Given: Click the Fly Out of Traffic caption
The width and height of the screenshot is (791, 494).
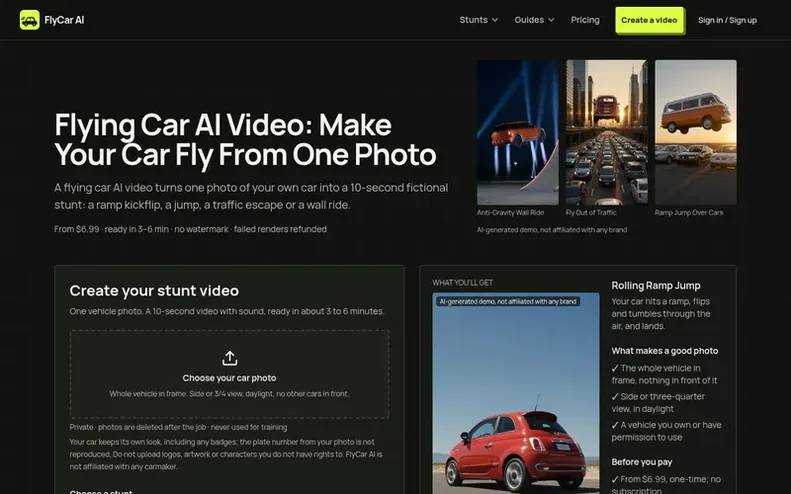Looking at the screenshot, I should click(x=591, y=212).
